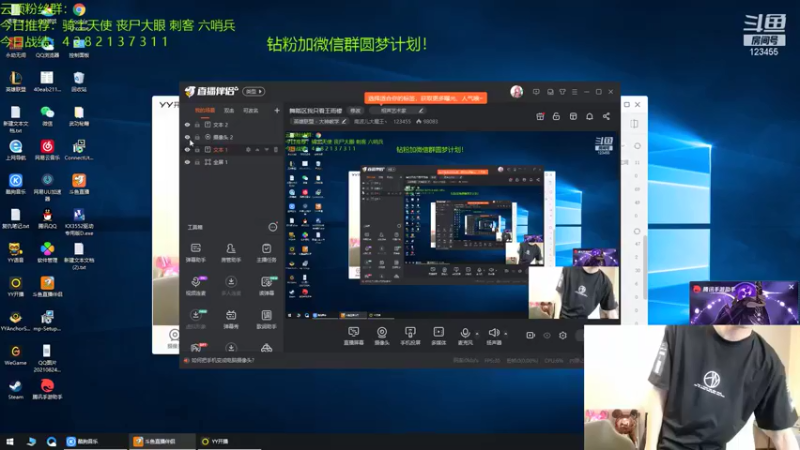Open the toolbox more options circle
This screenshot has height=450, width=800.
[x=272, y=227]
